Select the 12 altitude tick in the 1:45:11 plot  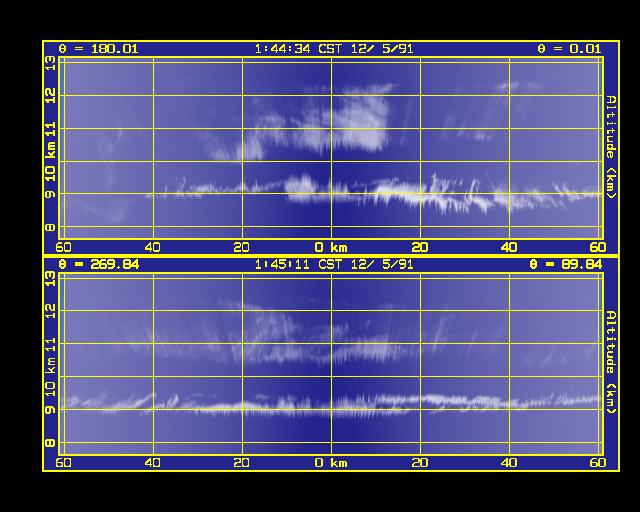(50, 311)
